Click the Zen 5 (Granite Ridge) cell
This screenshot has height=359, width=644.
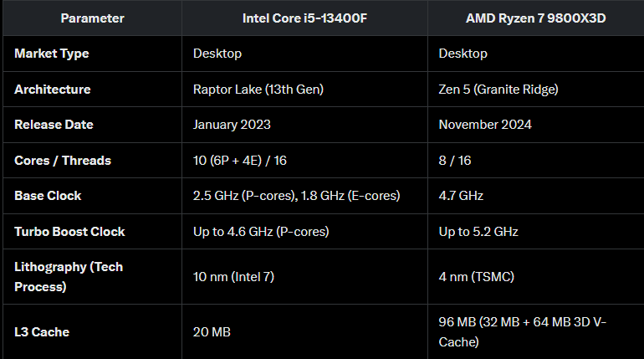498,90
